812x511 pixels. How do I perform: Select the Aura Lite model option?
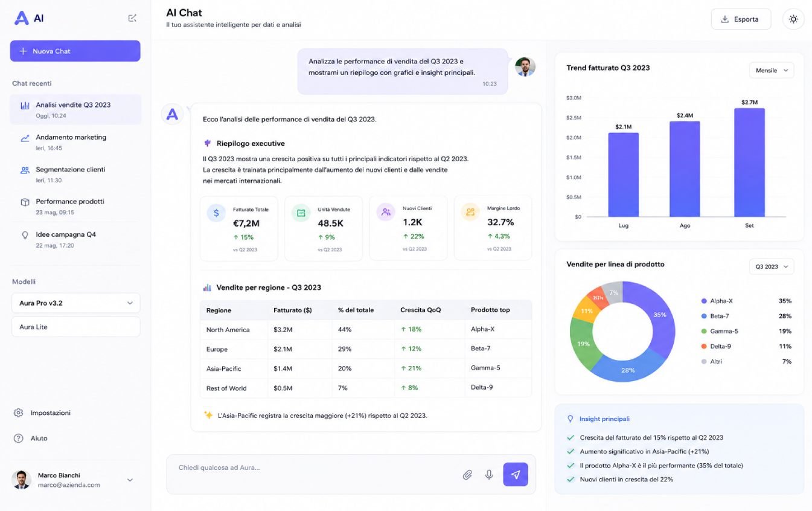[76, 327]
